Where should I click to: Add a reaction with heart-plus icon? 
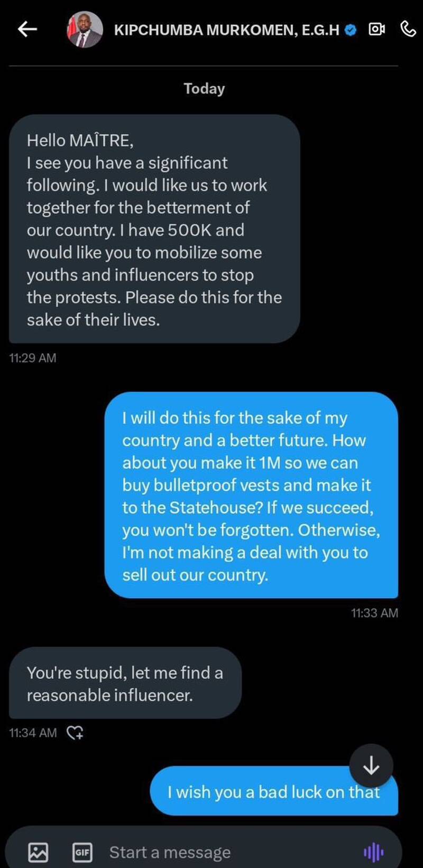click(75, 733)
